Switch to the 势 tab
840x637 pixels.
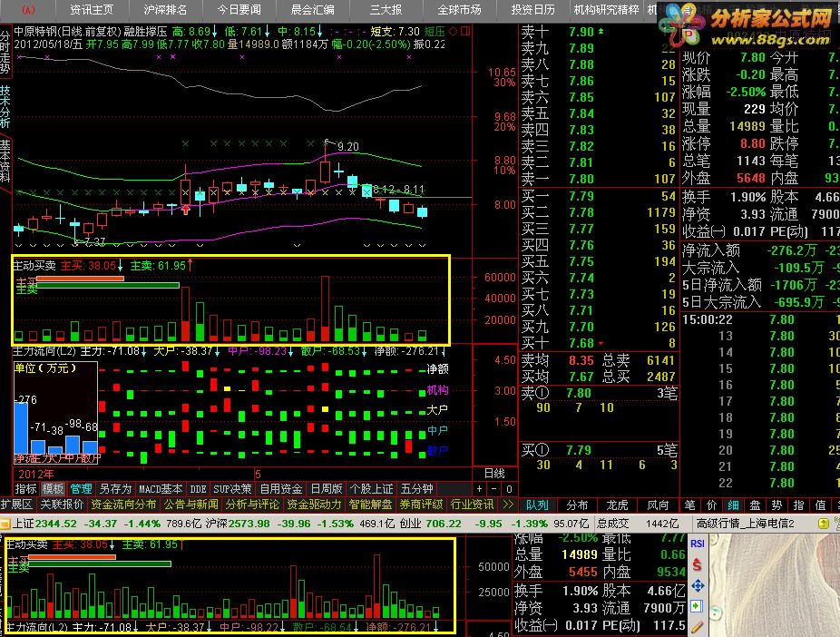(x=777, y=505)
